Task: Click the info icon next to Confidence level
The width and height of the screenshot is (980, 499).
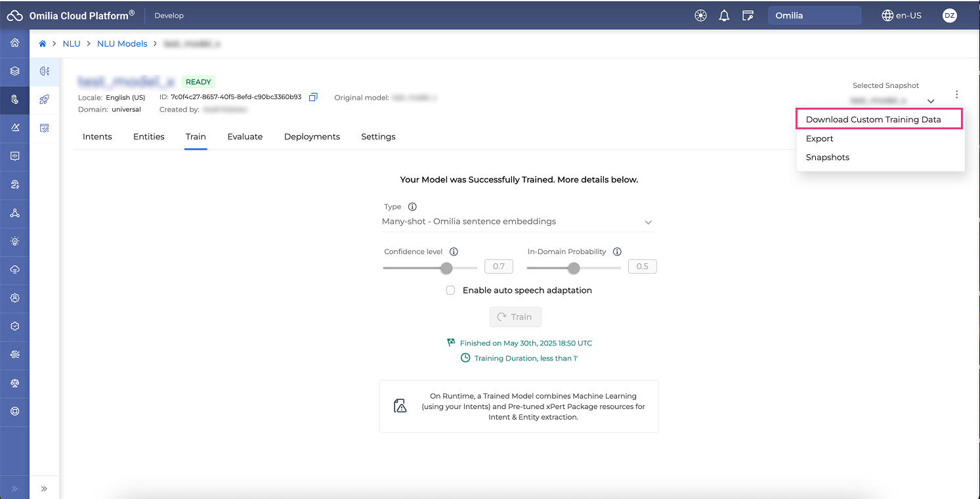Action: click(x=454, y=251)
